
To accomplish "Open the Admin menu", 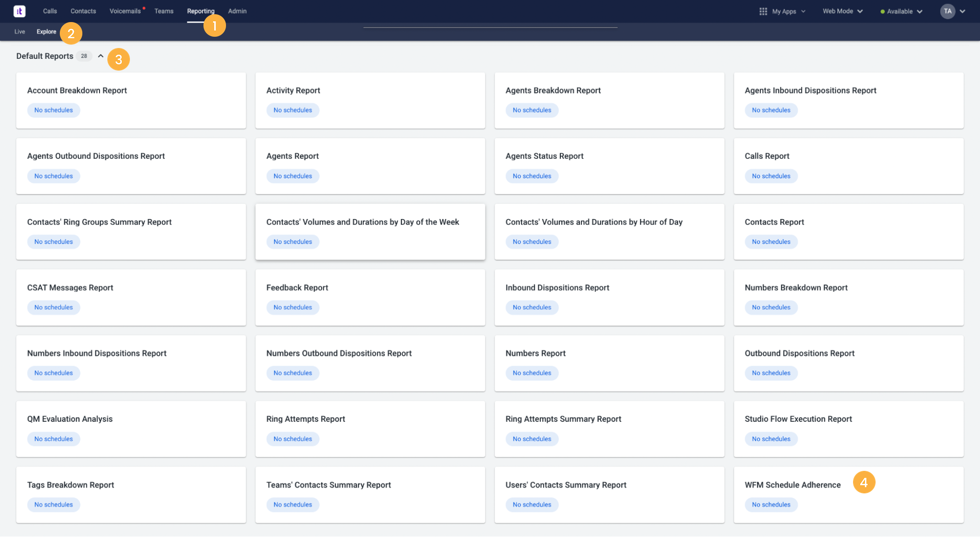I will tap(237, 11).
